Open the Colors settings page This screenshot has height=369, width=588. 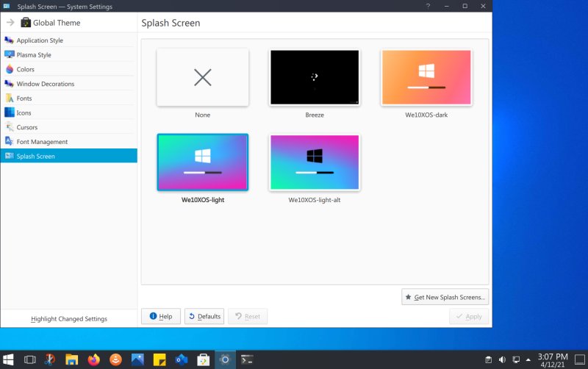tap(26, 70)
